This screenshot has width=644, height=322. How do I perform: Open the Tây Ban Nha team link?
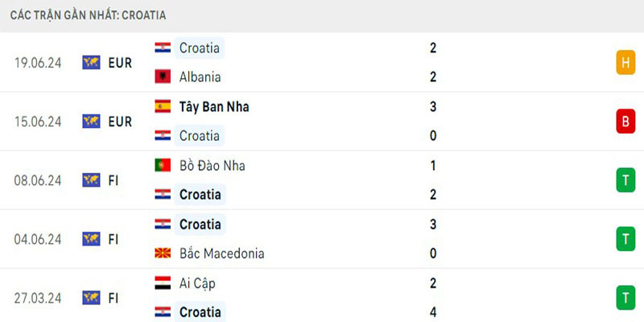tap(214, 106)
